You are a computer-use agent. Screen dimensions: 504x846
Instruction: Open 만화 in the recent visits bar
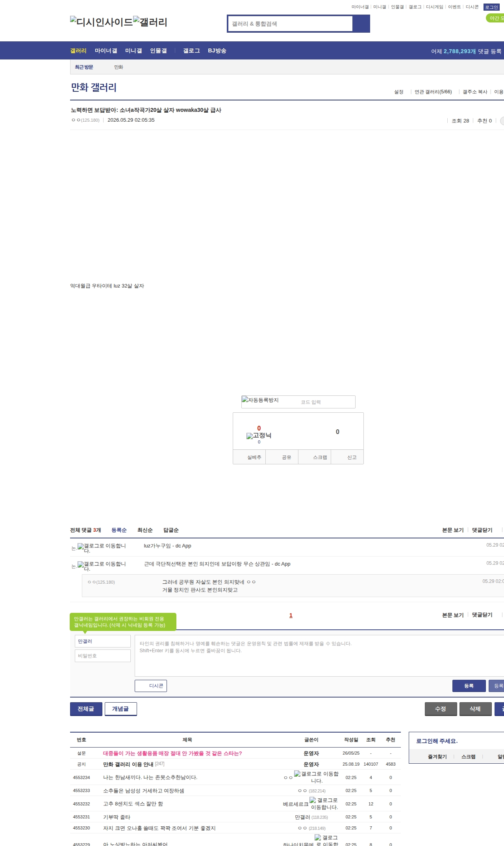pyautogui.click(x=119, y=67)
